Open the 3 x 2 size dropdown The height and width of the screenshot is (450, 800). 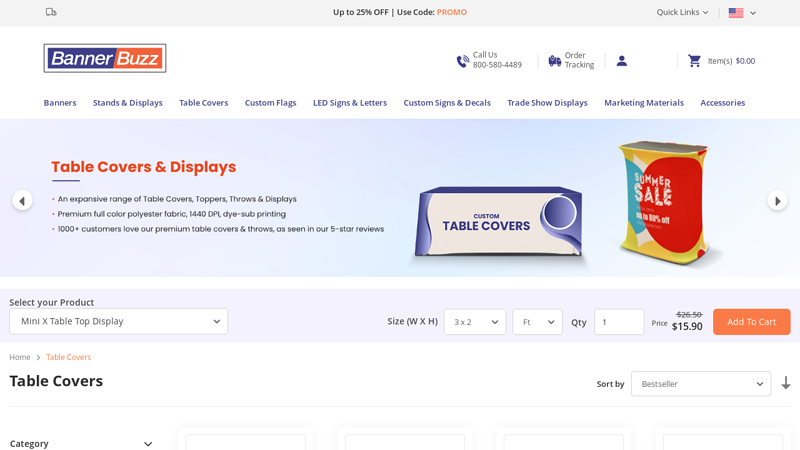pyautogui.click(x=475, y=322)
